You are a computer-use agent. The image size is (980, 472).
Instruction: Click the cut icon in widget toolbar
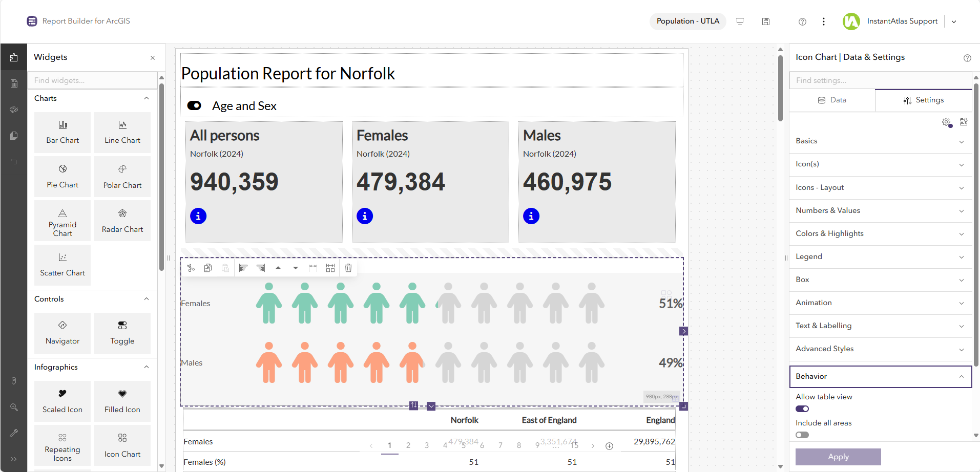[191, 268]
